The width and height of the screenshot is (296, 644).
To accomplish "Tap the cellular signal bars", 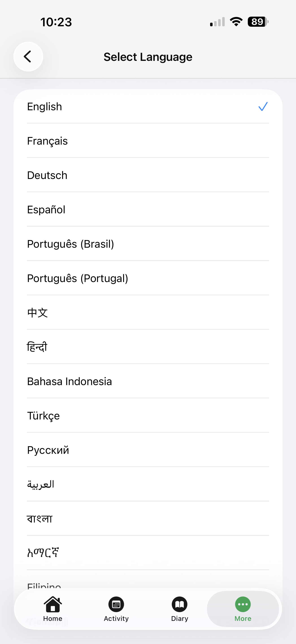I will [217, 22].
